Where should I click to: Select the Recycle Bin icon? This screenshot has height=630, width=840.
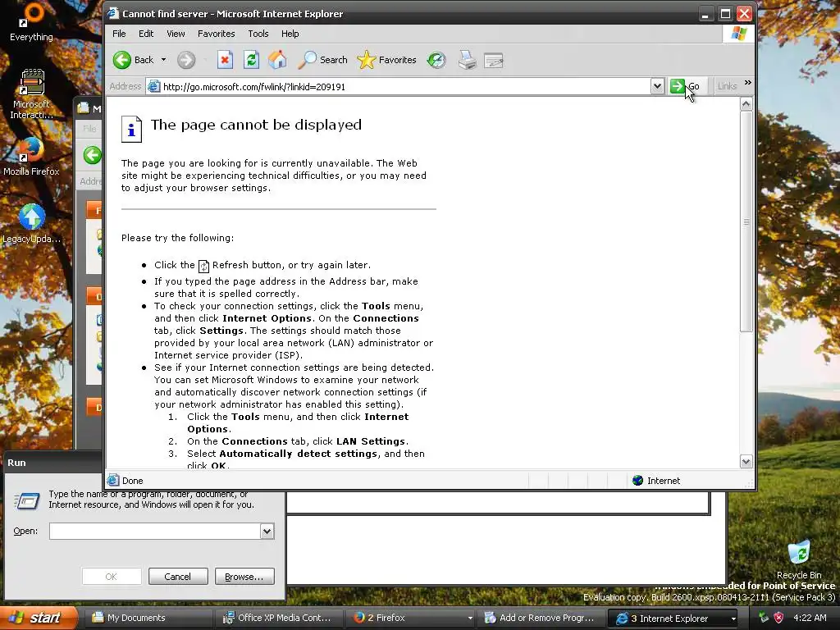point(799,559)
